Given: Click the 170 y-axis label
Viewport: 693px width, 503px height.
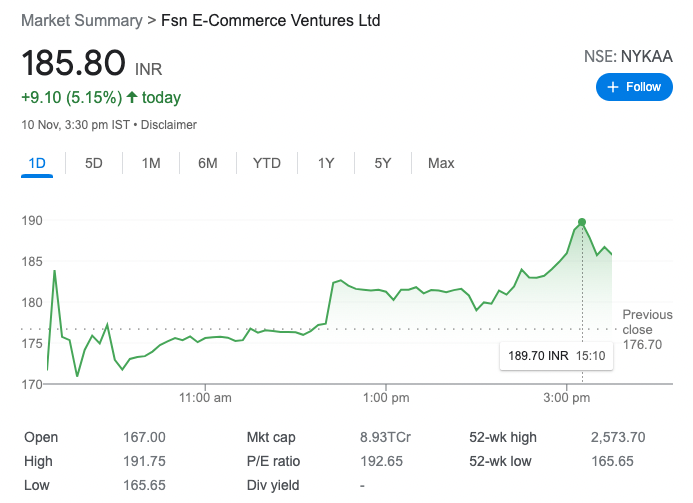Looking at the screenshot, I should click(x=32, y=385).
